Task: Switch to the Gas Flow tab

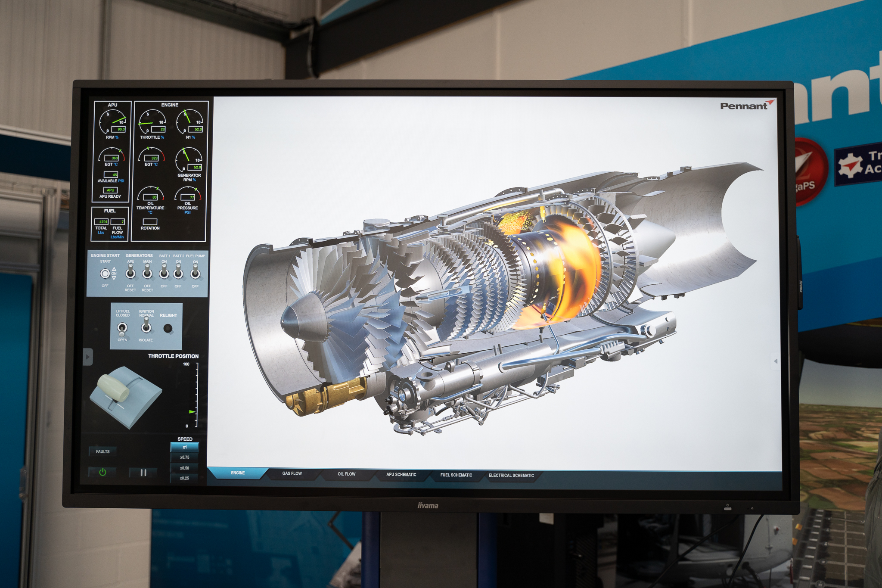Action: [x=292, y=473]
